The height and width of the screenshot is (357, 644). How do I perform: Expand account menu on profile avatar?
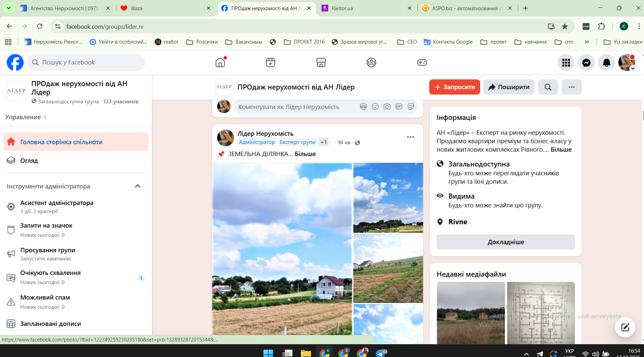(x=633, y=69)
